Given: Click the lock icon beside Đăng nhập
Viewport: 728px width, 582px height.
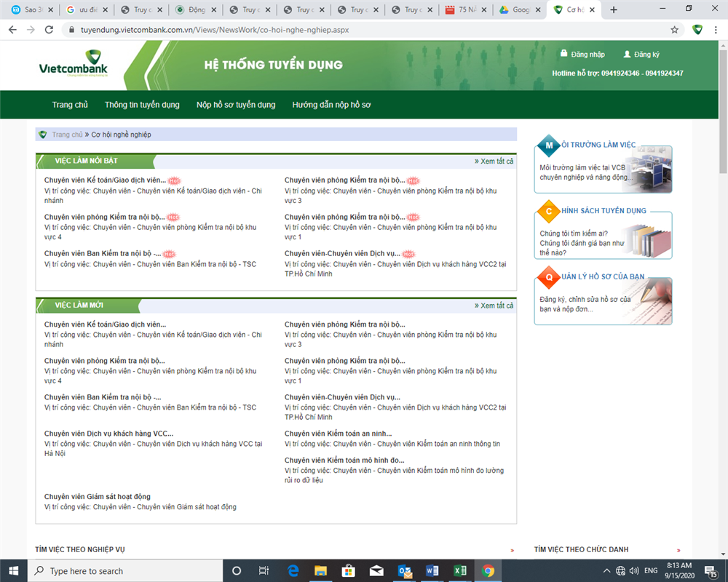Looking at the screenshot, I should [563, 53].
